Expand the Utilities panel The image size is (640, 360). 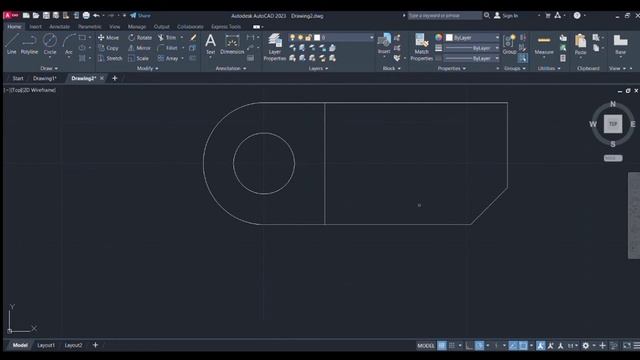click(x=549, y=69)
